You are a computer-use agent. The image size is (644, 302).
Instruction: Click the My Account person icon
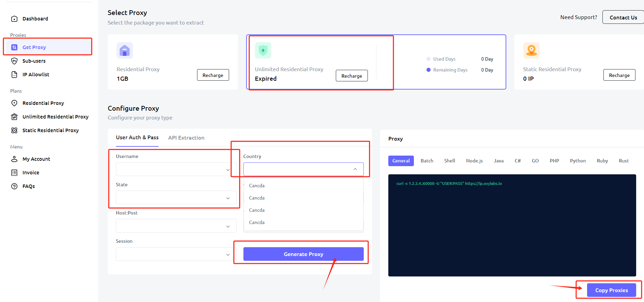14,159
